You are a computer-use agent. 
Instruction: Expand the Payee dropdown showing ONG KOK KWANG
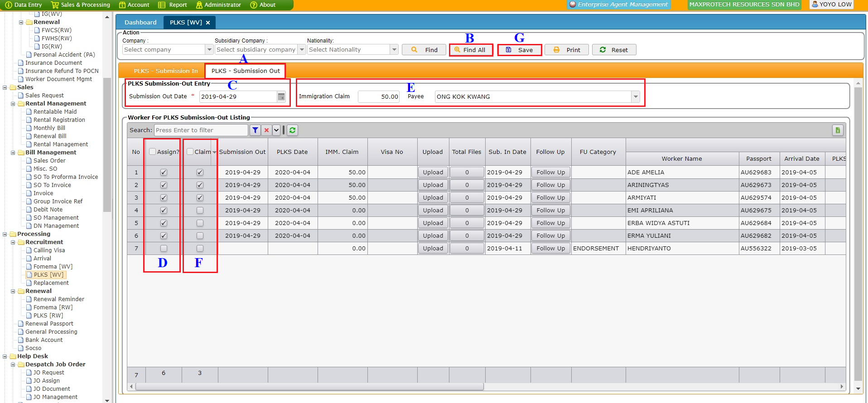(636, 97)
